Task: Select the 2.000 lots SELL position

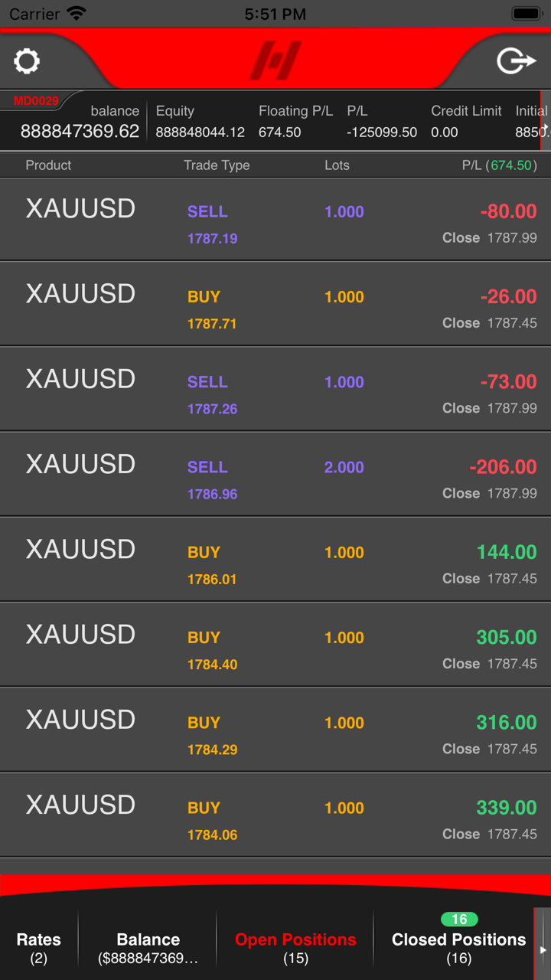Action: point(275,475)
